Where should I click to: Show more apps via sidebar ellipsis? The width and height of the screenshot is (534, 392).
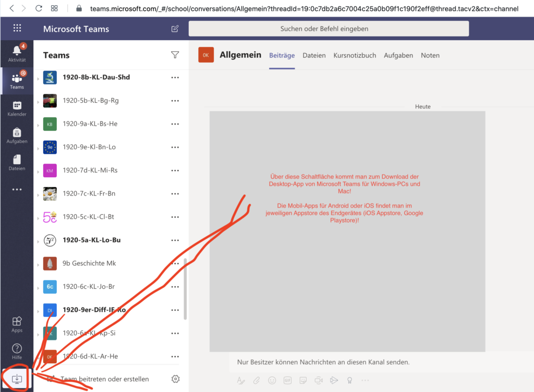[x=17, y=189]
